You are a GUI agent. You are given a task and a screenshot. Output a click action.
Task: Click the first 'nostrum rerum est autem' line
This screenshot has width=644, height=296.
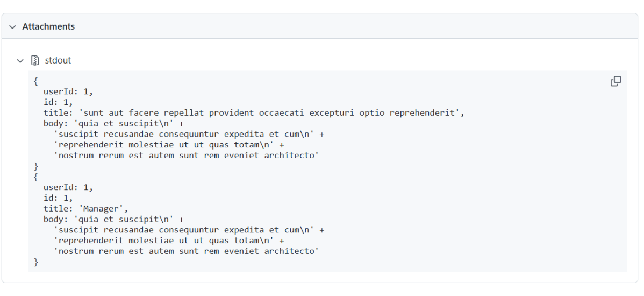click(187, 156)
